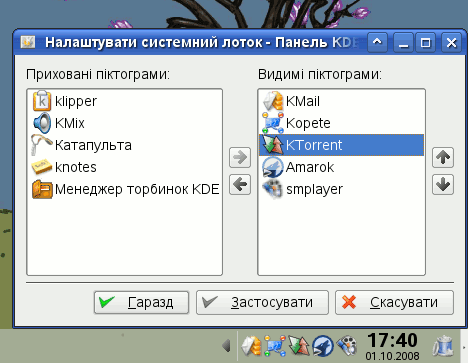The width and height of the screenshot is (468, 363).
Task: Click the knotes text entry
Action: tap(76, 167)
